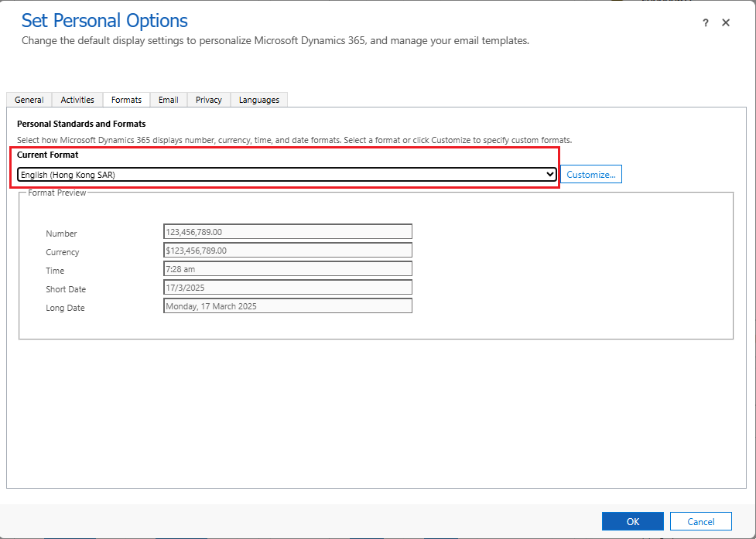Screen dimensions: 756x539
Task: Click the Format Preview group label
Action: 57,193
